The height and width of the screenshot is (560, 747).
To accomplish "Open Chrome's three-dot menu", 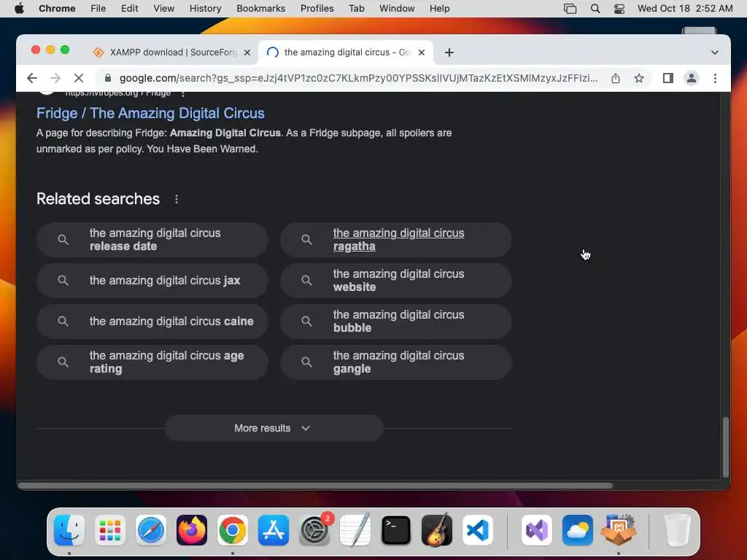I will (715, 78).
